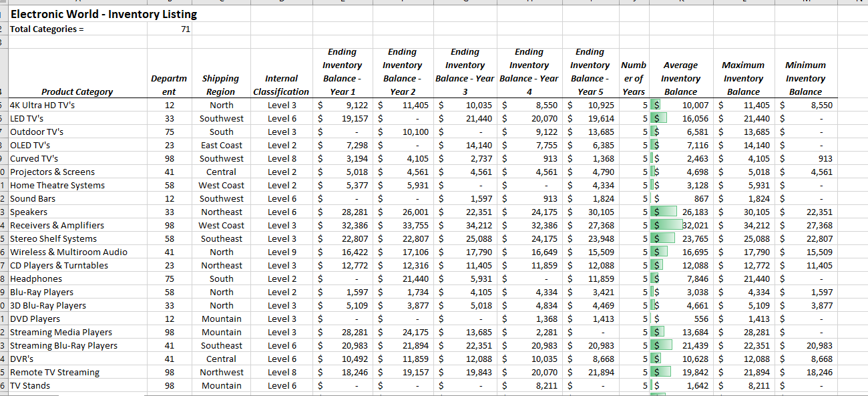868x396 pixels.
Task: Select the "Level 8" classification for Curved TV's
Action: [281, 158]
